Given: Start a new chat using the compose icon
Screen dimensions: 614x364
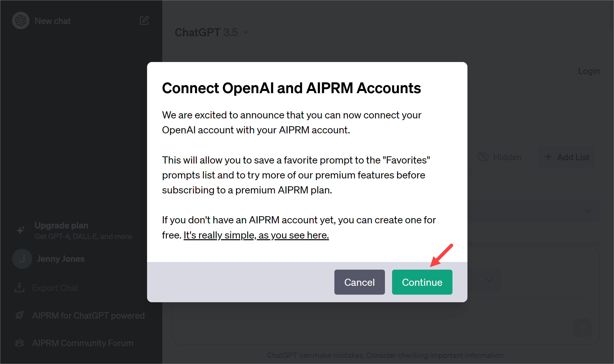Looking at the screenshot, I should coord(144,21).
